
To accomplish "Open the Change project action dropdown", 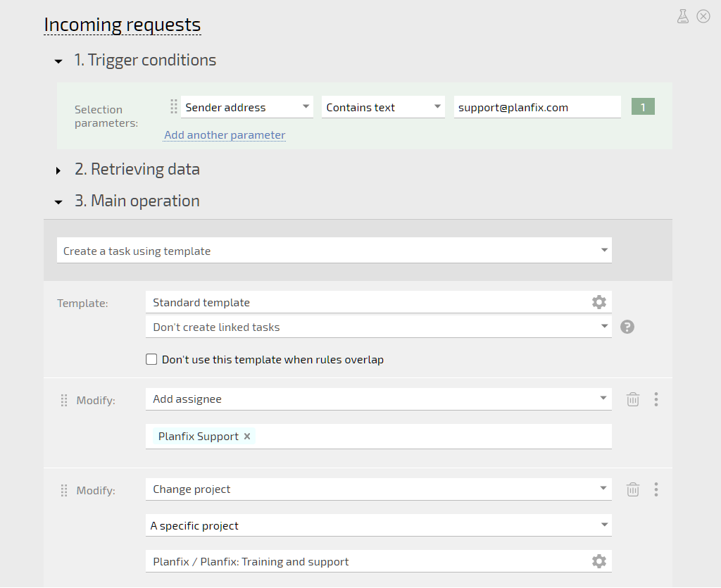I will 378,489.
